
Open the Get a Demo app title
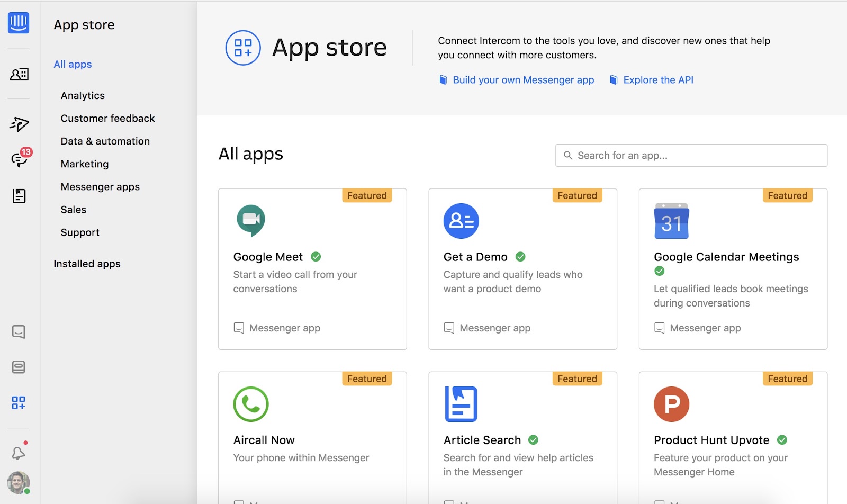pyautogui.click(x=475, y=257)
